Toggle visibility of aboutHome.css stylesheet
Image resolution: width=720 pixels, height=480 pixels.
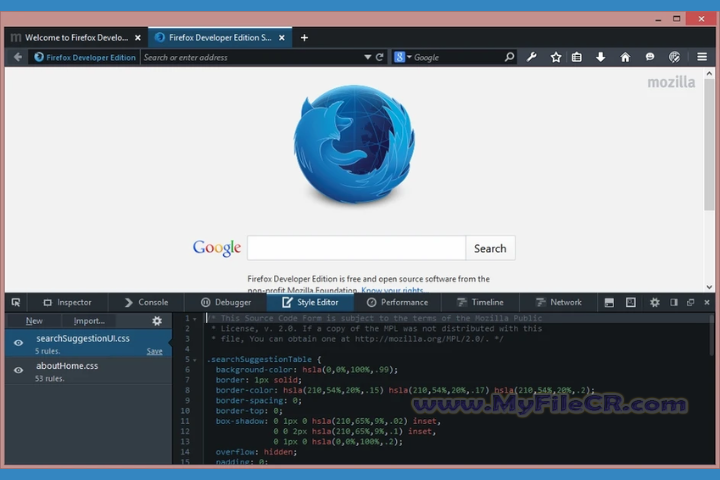pyautogui.click(x=18, y=370)
